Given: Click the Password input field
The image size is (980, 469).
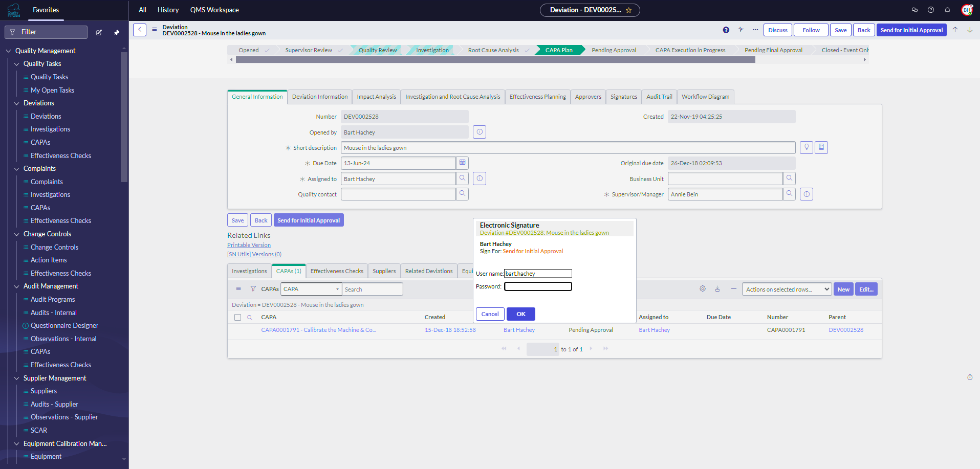Looking at the screenshot, I should tap(538, 286).
